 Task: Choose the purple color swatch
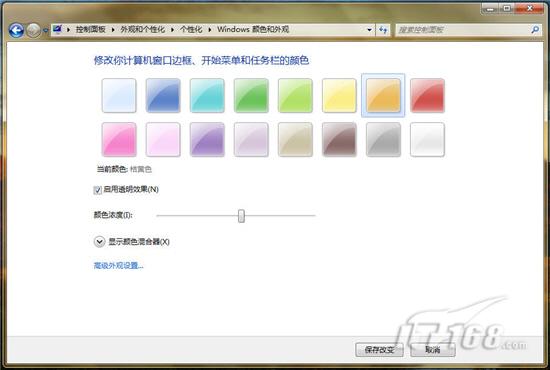207,139
